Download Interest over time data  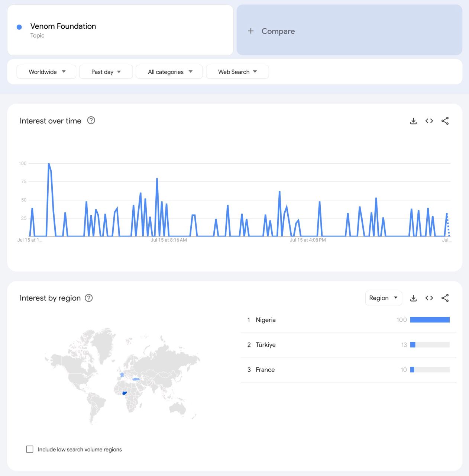[413, 121]
